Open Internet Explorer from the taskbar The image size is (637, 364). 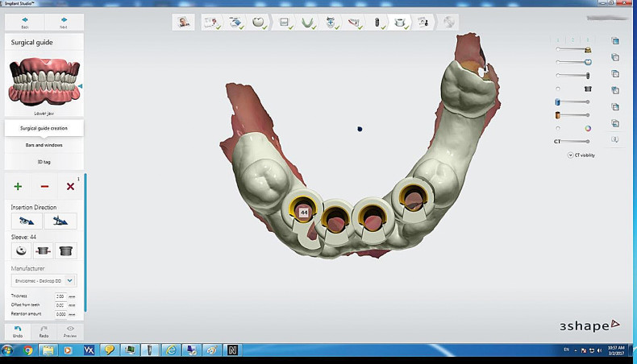[x=171, y=350]
